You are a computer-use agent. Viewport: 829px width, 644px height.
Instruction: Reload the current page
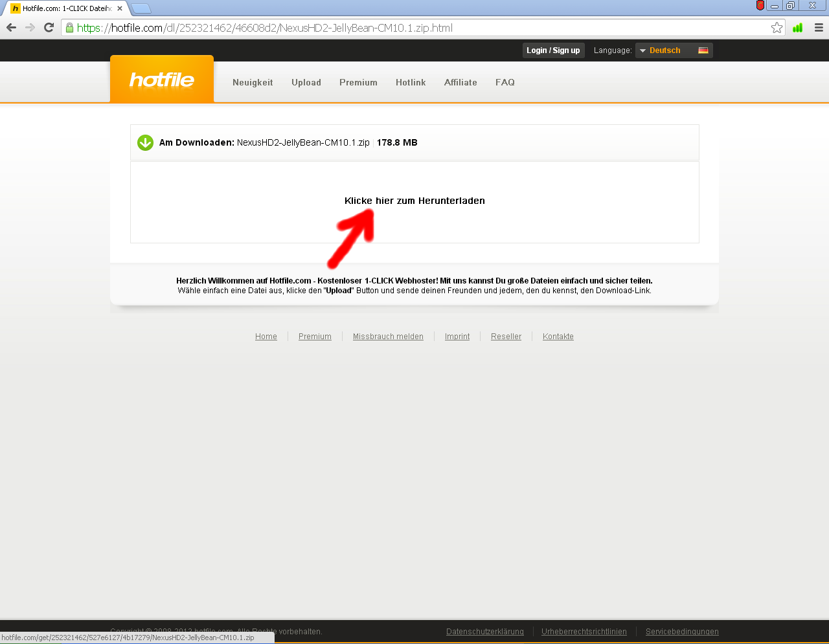49,28
